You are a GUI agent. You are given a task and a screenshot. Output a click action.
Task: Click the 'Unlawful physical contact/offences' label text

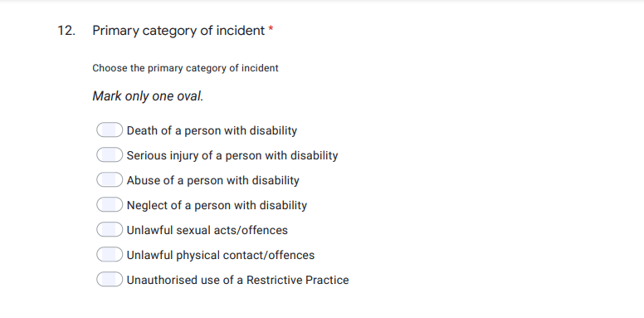[221, 255]
